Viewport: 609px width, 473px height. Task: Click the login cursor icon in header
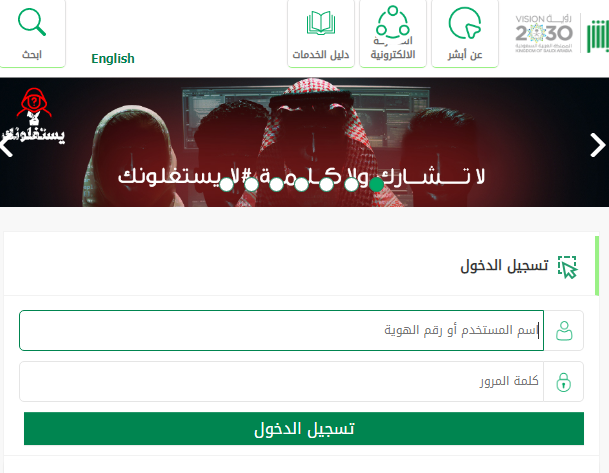click(567, 267)
